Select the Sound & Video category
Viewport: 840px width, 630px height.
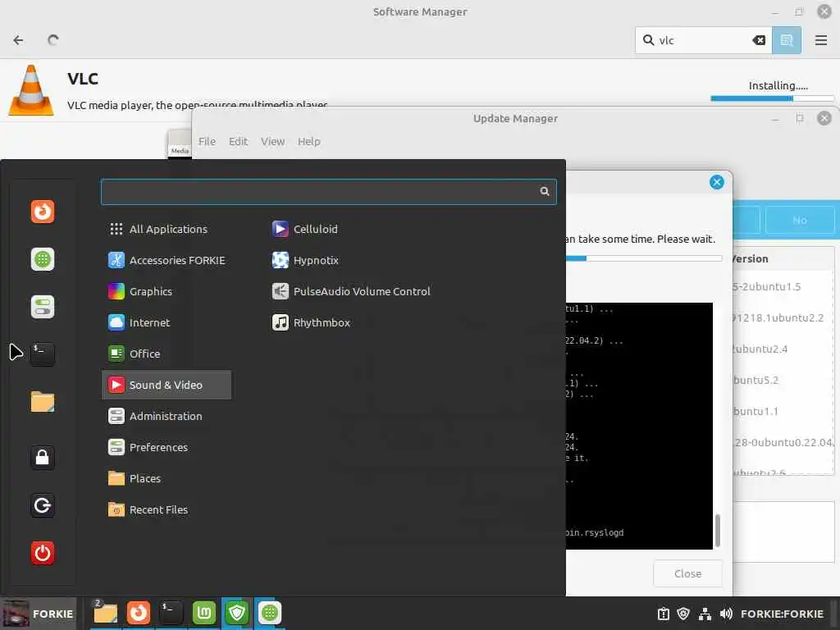click(x=167, y=385)
